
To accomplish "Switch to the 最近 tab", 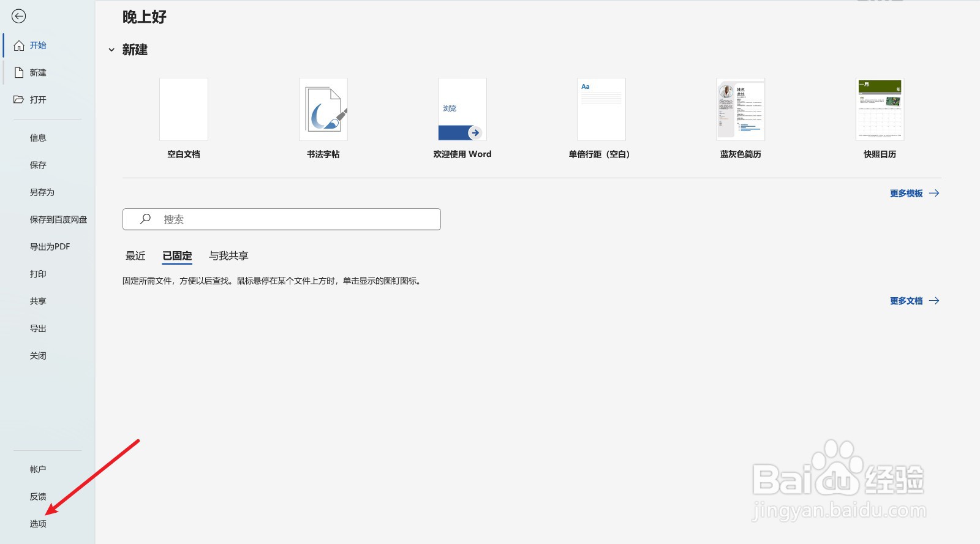I will pyautogui.click(x=135, y=255).
